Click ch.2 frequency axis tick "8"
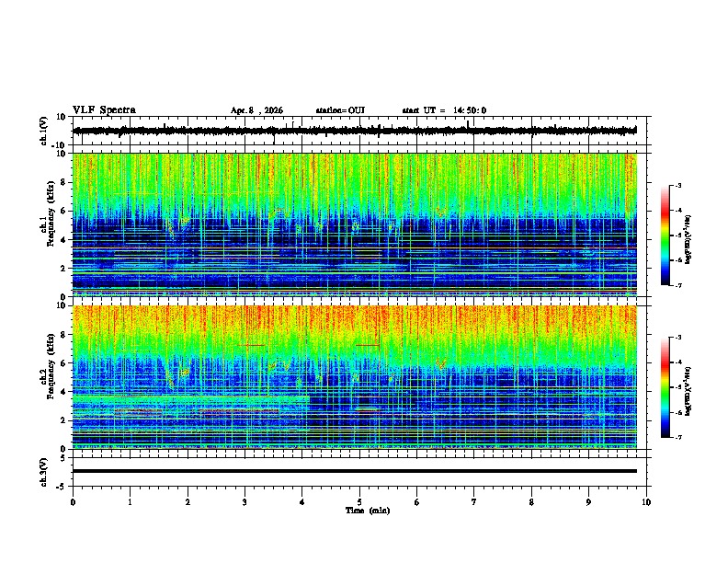Screen dimensions: 728x563 pos(63,335)
